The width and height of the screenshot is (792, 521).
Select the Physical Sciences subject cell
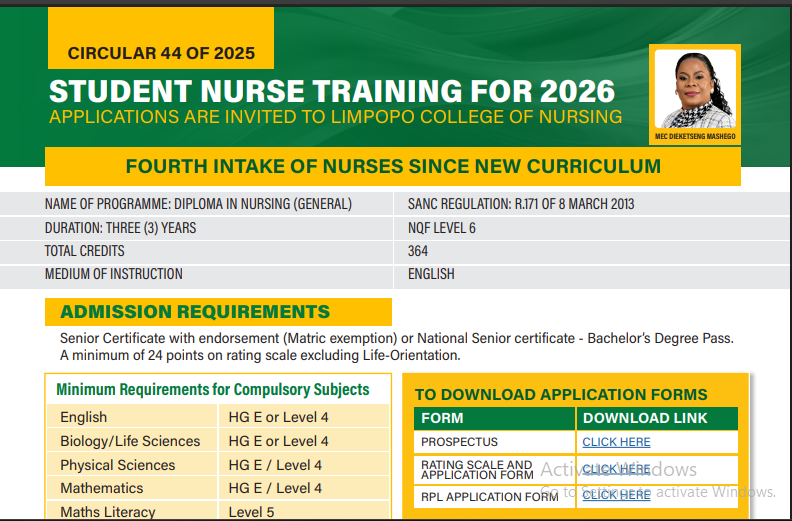117,465
